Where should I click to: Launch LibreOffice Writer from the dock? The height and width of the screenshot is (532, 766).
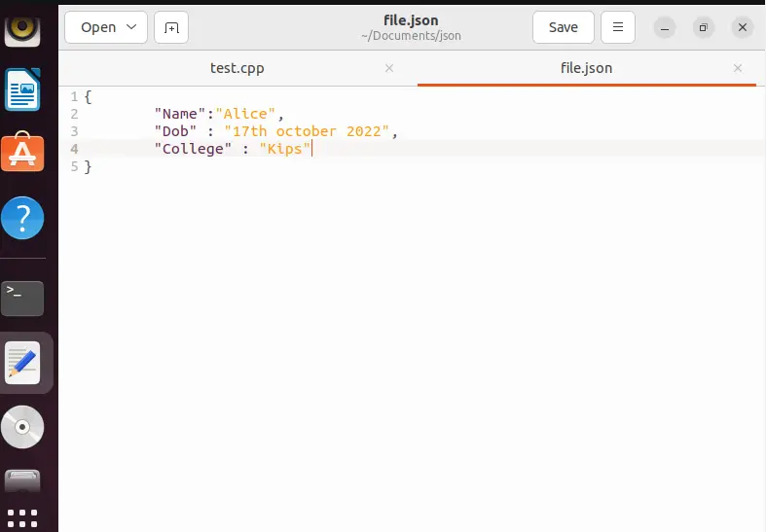point(22,89)
